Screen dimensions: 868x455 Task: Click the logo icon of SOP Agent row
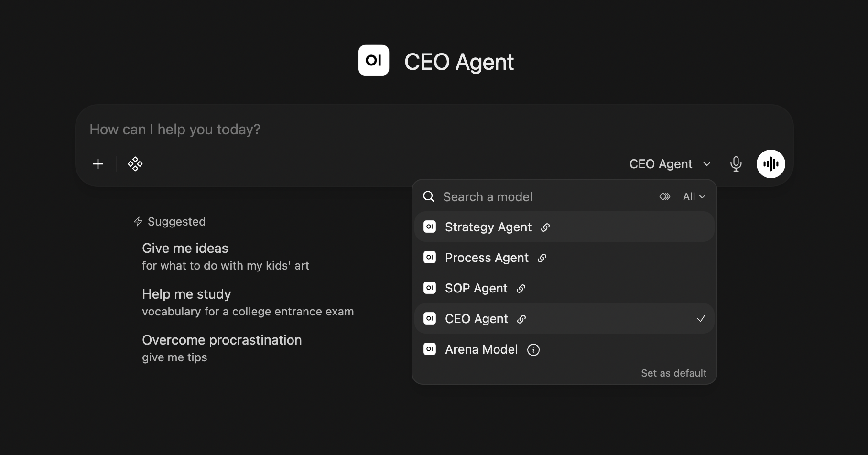(x=430, y=288)
